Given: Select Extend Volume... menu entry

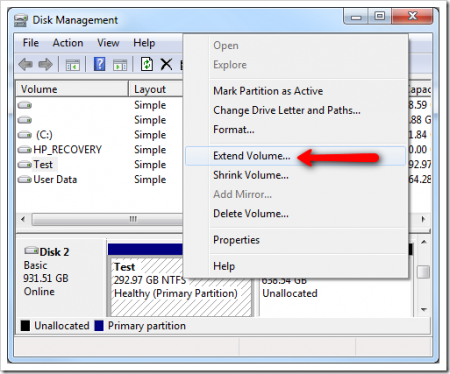Looking at the screenshot, I should click(296, 156).
